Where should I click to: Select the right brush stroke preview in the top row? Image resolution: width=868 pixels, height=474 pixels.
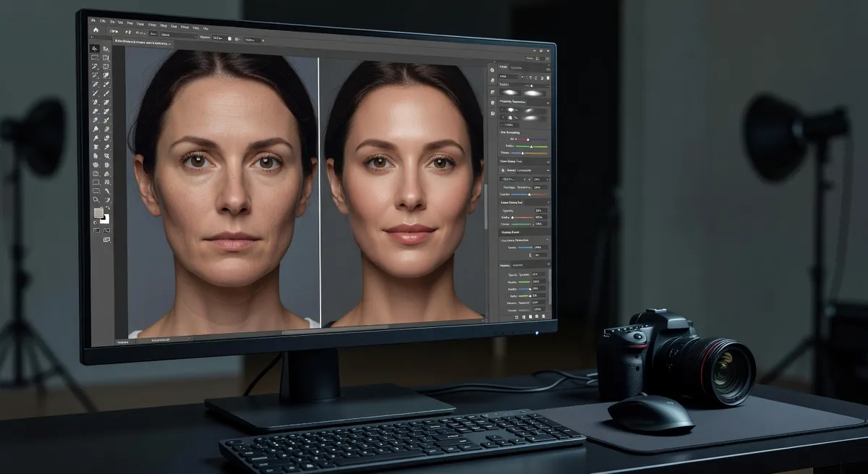(x=533, y=93)
